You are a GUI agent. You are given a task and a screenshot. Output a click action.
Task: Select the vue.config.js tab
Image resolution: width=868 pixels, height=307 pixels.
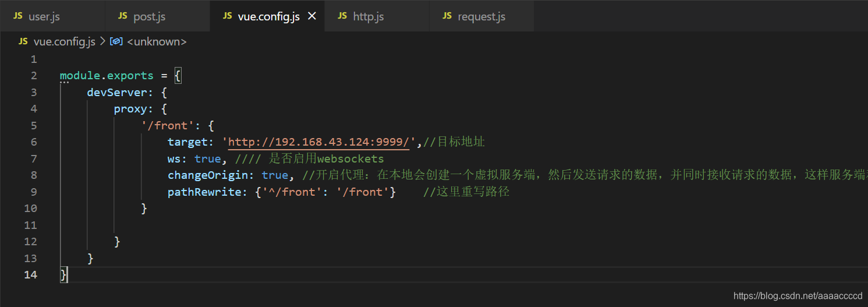(268, 16)
